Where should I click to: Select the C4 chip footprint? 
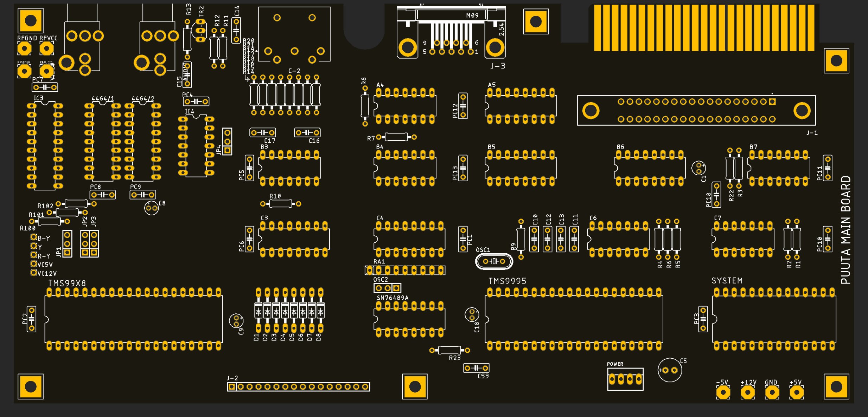(409, 239)
